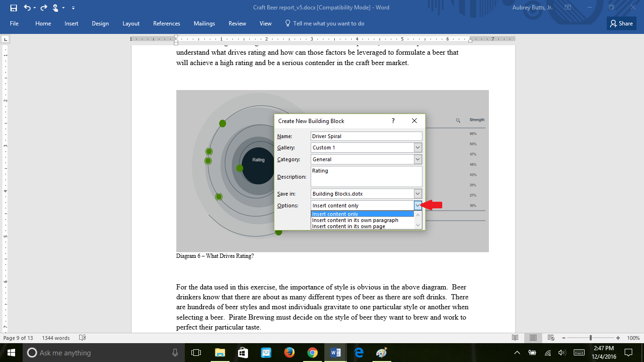Click Cortana microphone icon

pyautogui.click(x=175, y=353)
